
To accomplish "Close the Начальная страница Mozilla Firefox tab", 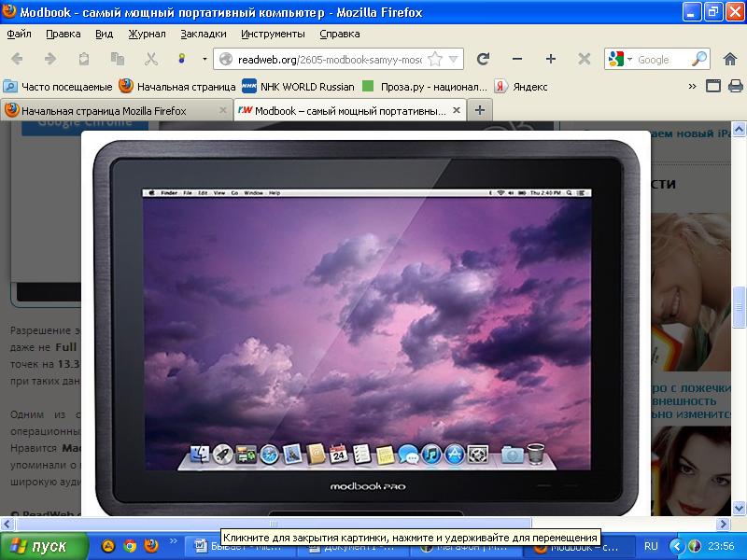I will point(222,110).
